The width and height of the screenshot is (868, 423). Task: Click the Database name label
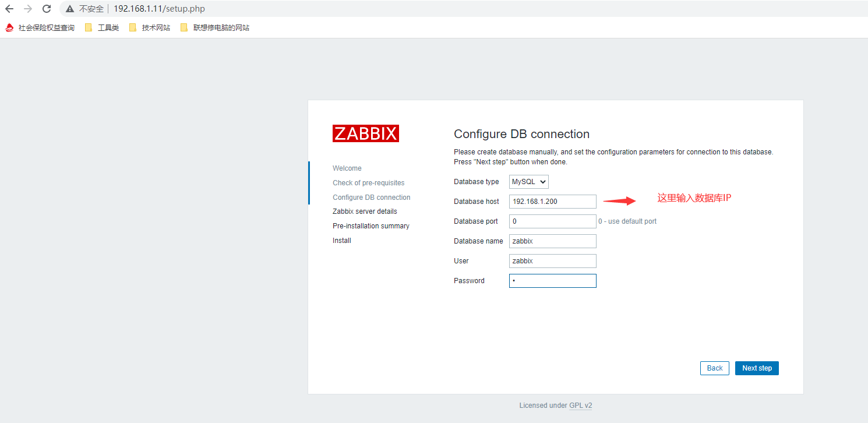coord(478,241)
